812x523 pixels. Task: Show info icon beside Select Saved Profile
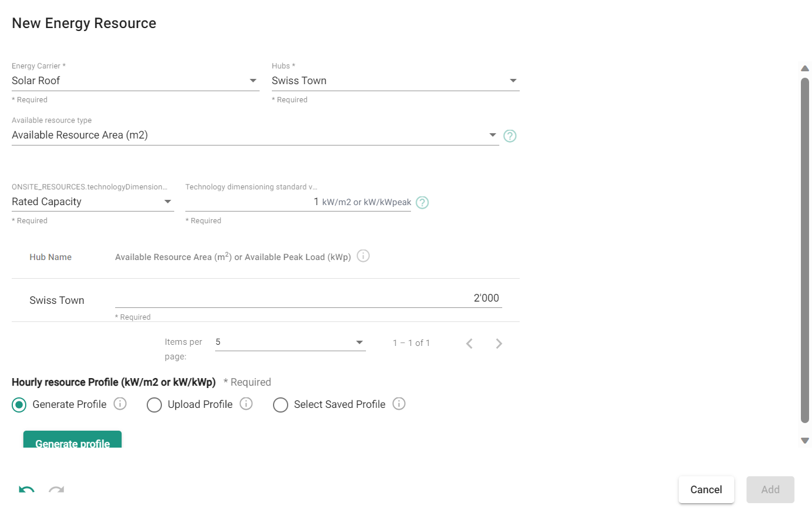point(399,404)
